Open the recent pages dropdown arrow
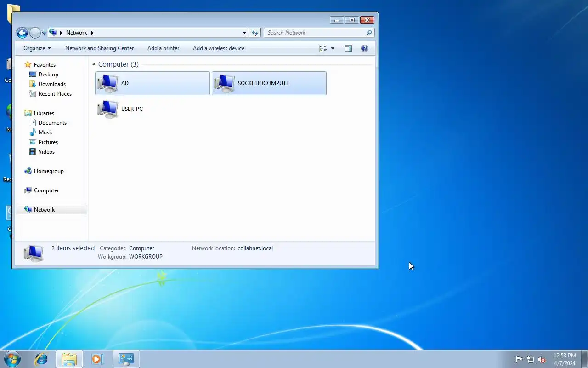 (44, 33)
